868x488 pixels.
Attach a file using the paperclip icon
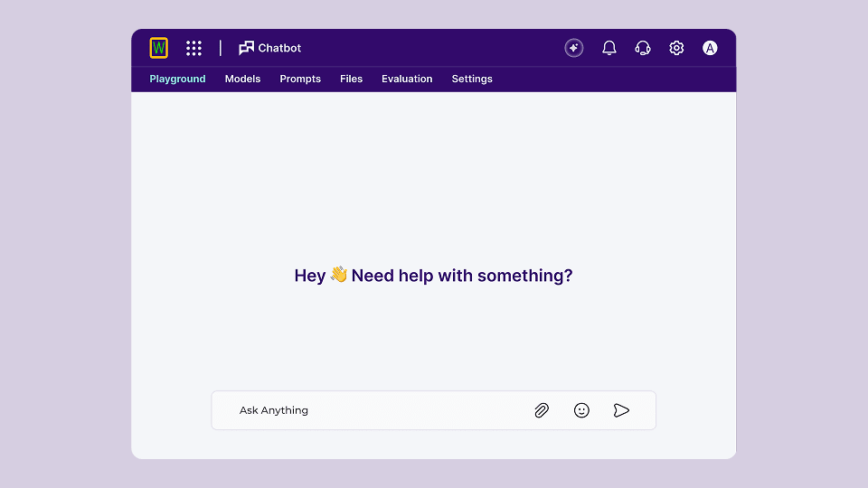(542, 410)
